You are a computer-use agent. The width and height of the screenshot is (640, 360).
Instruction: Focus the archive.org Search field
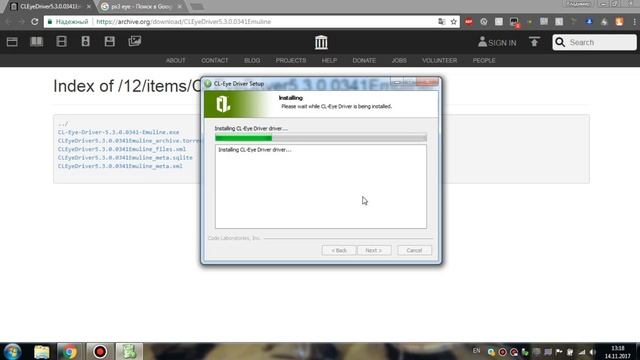pos(594,42)
